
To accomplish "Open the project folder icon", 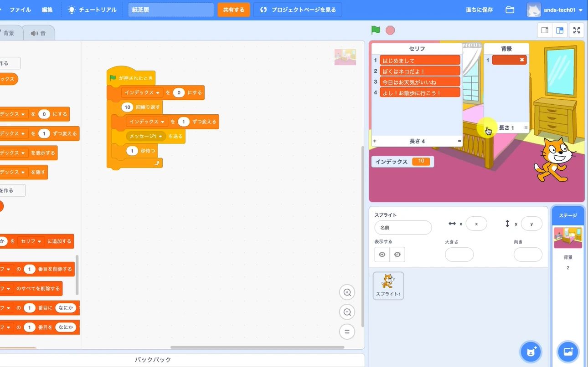I will point(510,9).
